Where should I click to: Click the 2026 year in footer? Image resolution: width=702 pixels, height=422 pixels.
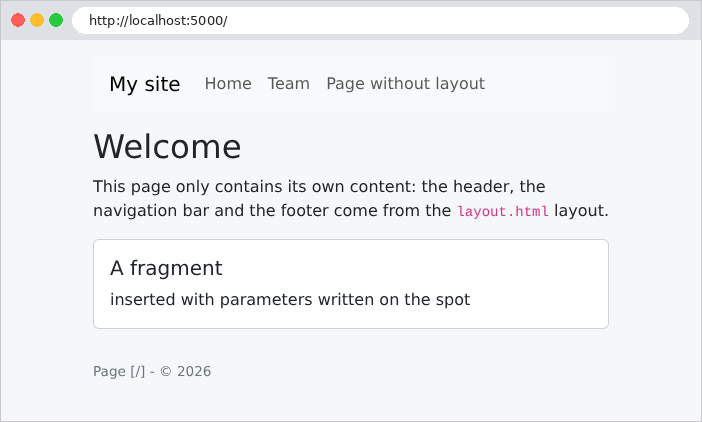194,371
